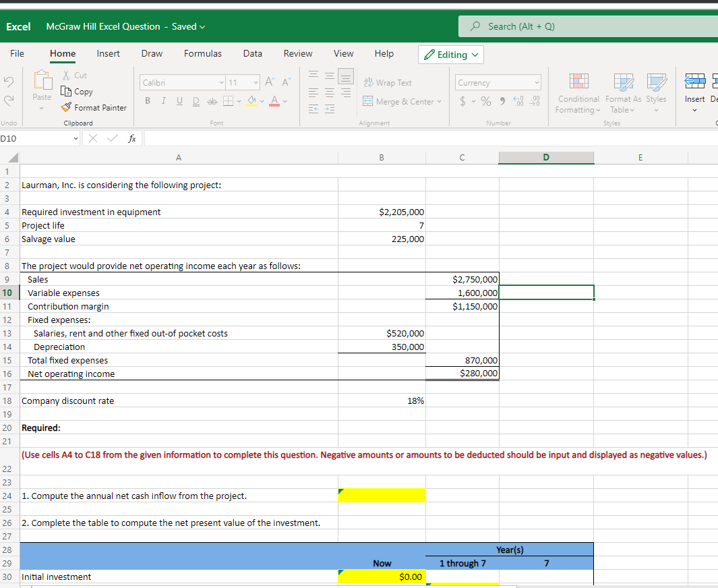
Task: Switch to the Data tab
Action: click(252, 53)
